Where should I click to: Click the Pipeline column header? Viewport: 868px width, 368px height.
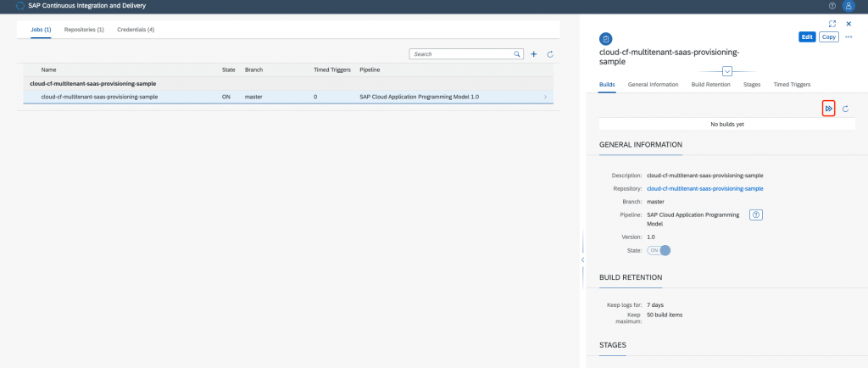click(370, 70)
